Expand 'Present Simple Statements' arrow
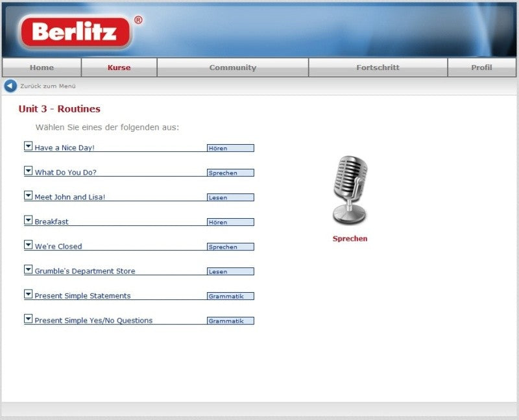The image size is (519, 420). (x=28, y=294)
